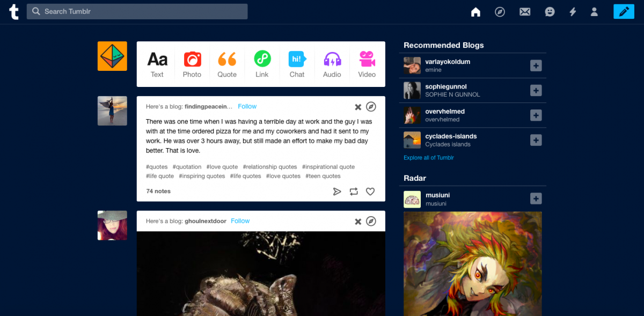Open your Messages inbox envelope
Viewport: 644px width, 316px height.
click(x=524, y=11)
